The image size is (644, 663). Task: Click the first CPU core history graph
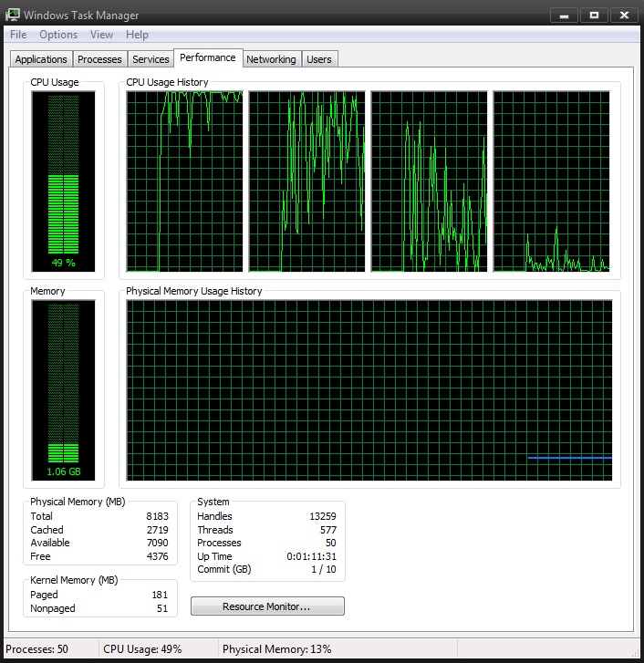[x=185, y=181]
